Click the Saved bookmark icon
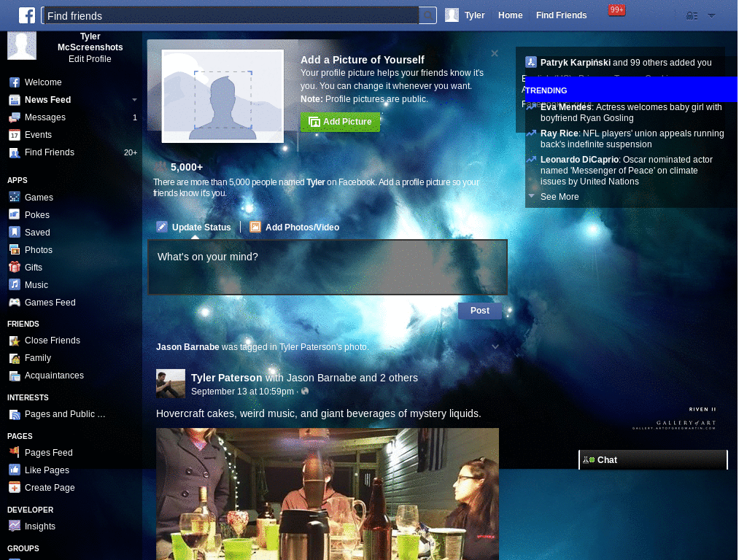This screenshot has width=747, height=560. (x=15, y=232)
